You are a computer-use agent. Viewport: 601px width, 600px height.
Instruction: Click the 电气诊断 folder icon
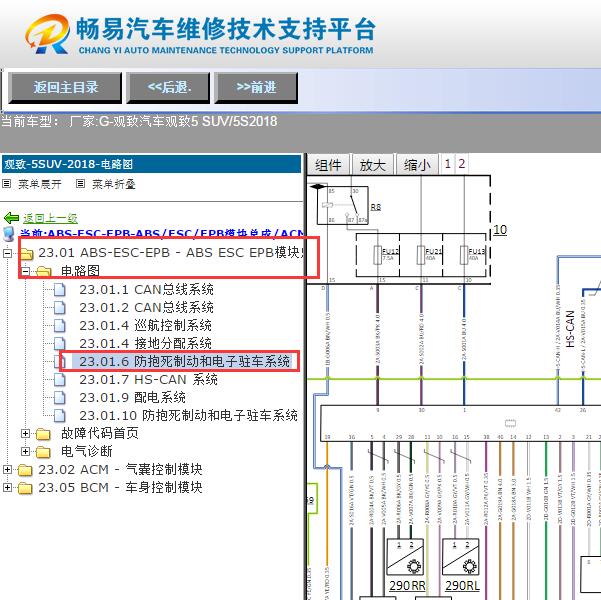coord(43,452)
